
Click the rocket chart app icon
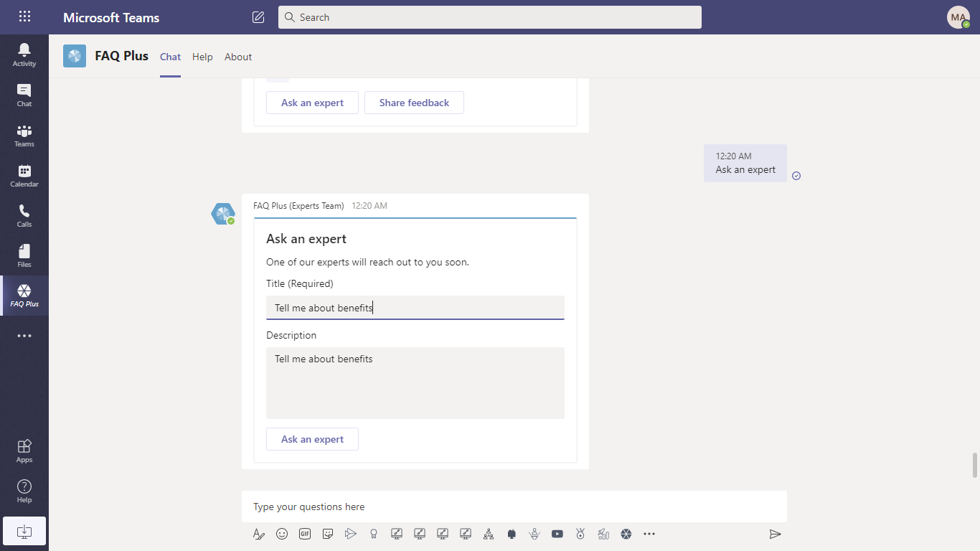[x=603, y=534]
